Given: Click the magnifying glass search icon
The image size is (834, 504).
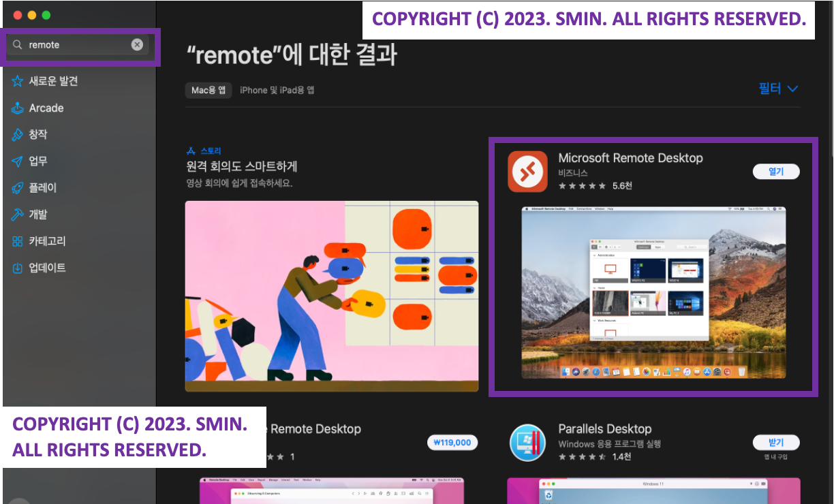Looking at the screenshot, I should coord(18,45).
